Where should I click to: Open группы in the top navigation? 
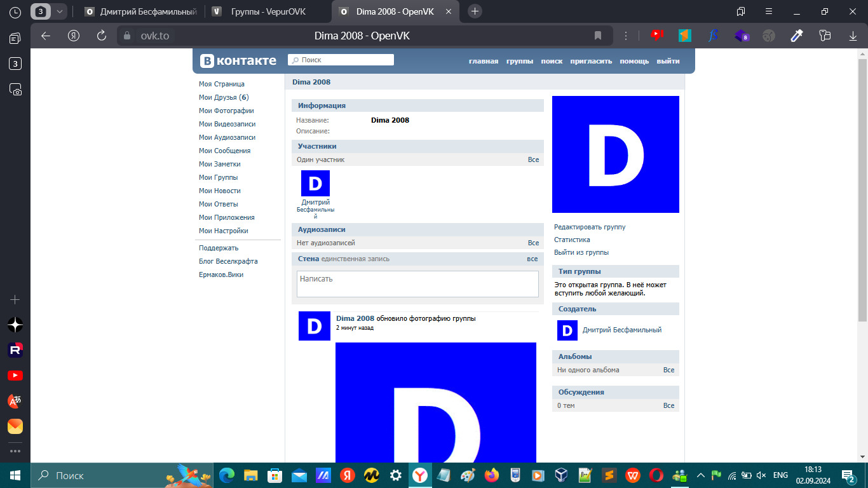coord(519,61)
